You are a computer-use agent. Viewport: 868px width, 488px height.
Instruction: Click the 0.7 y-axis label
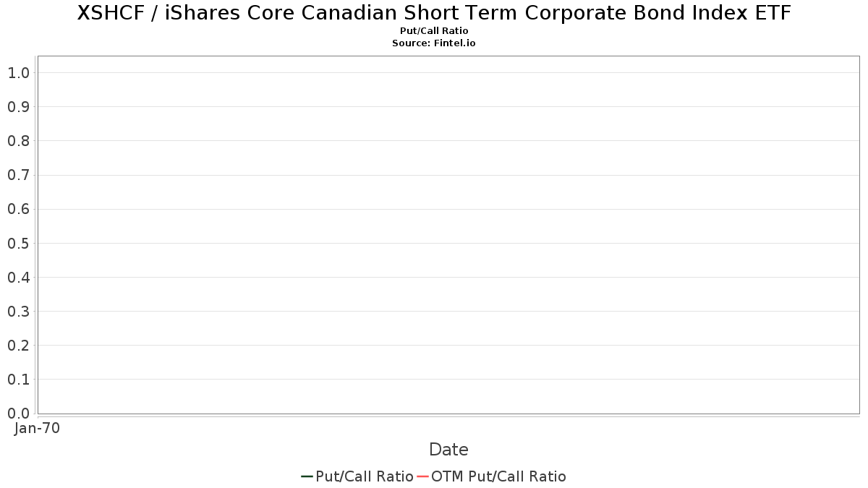point(18,175)
